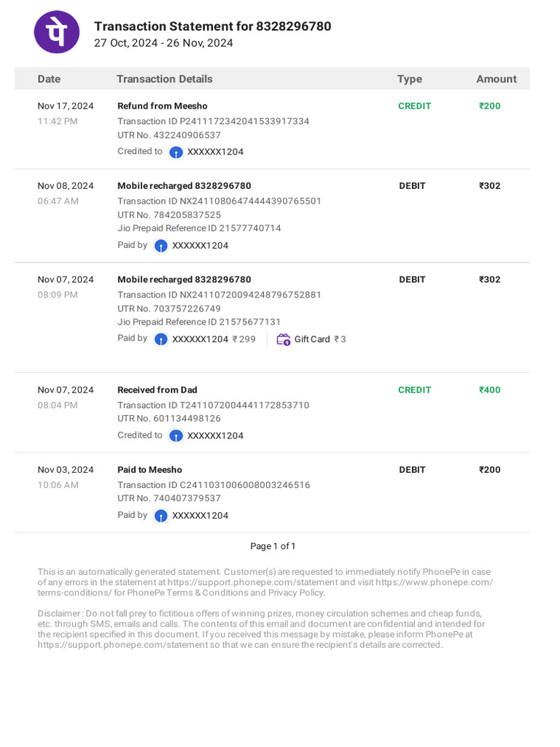Click the PhonePe logo icon
The height and width of the screenshot is (747, 560).
[57, 32]
